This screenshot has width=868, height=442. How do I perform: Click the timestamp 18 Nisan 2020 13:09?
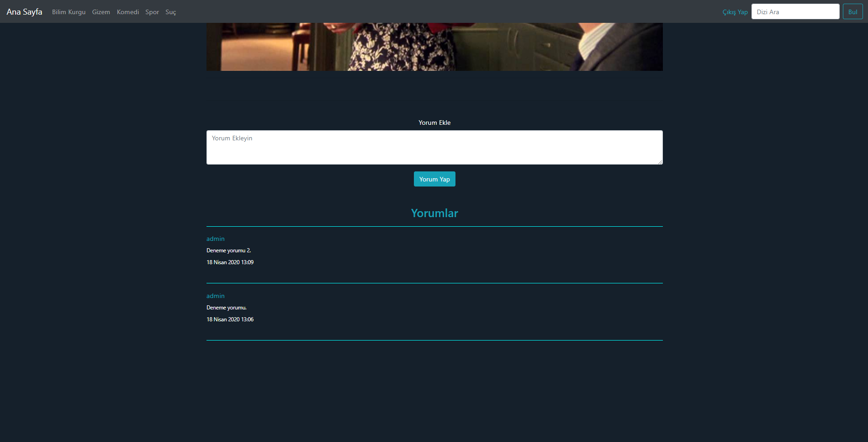(x=230, y=262)
